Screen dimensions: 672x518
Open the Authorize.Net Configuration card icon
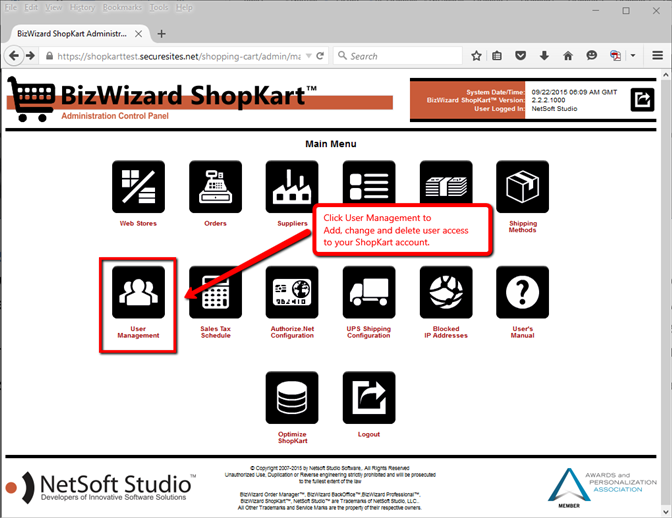pyautogui.click(x=292, y=292)
